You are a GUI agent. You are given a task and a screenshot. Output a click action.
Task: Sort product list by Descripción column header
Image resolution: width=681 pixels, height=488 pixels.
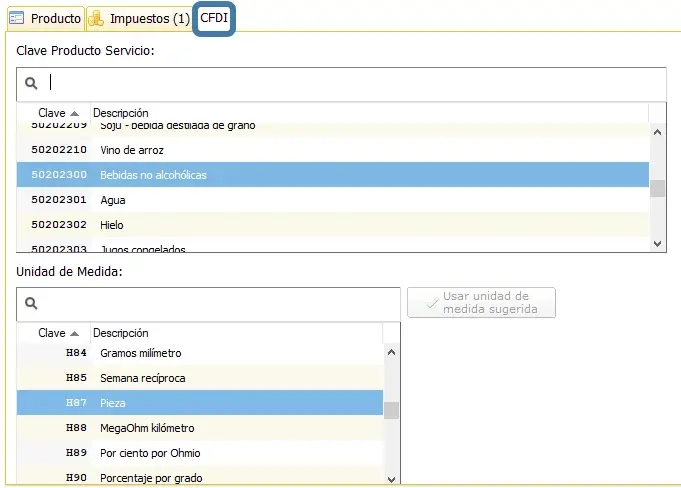point(370,113)
